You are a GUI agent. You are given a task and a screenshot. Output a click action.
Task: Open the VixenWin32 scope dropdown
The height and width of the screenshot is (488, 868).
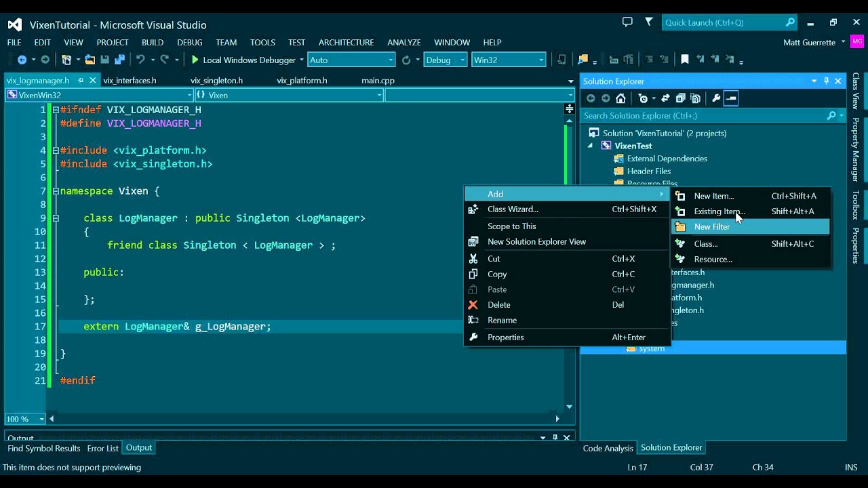click(99, 95)
